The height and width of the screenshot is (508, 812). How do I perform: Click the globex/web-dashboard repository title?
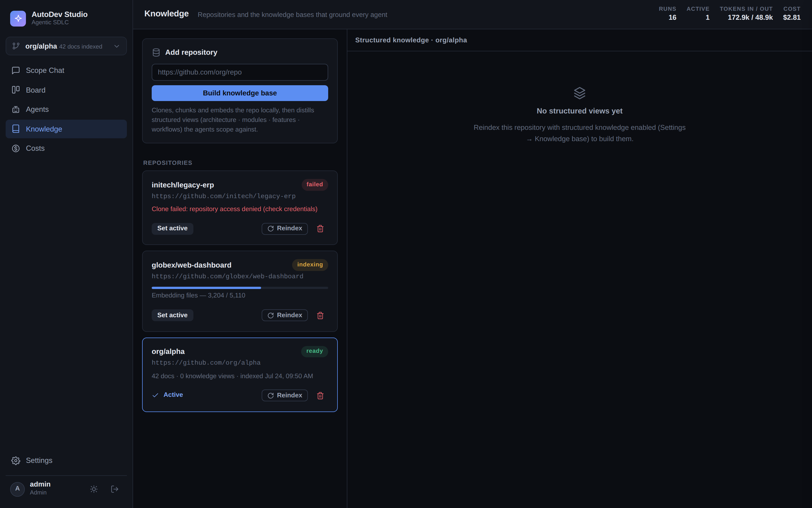coord(191,265)
